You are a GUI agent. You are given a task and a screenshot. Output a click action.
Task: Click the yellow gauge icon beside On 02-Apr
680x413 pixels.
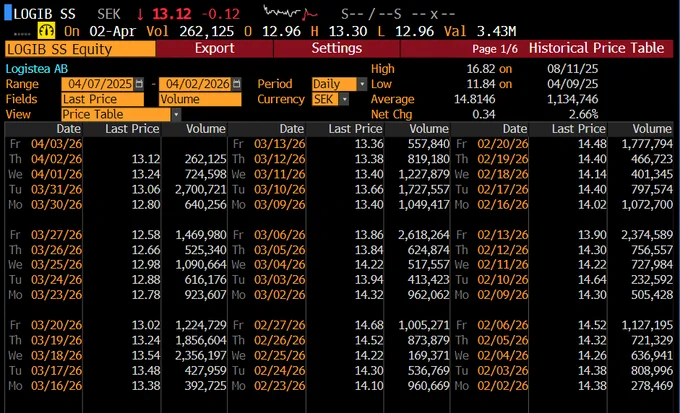(47, 31)
